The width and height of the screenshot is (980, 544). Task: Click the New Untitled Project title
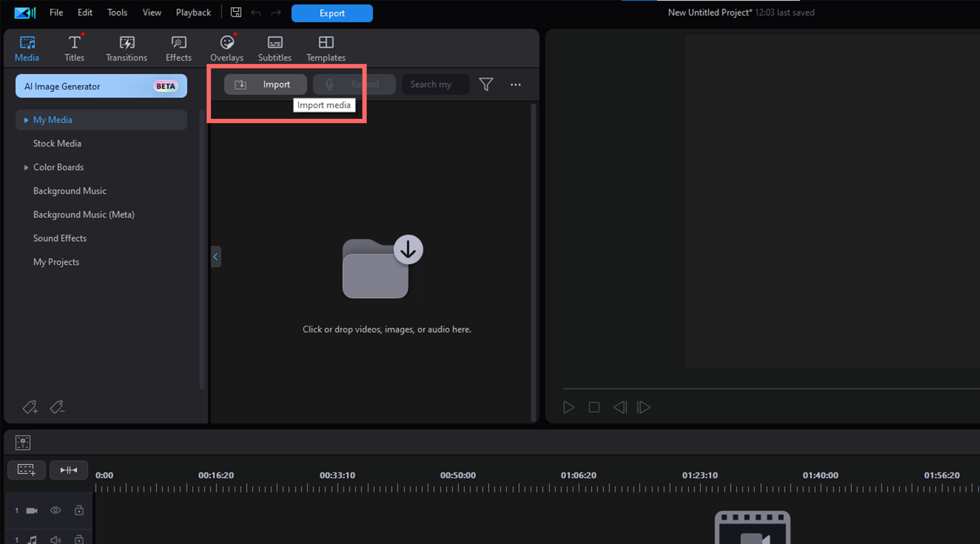[x=710, y=13]
